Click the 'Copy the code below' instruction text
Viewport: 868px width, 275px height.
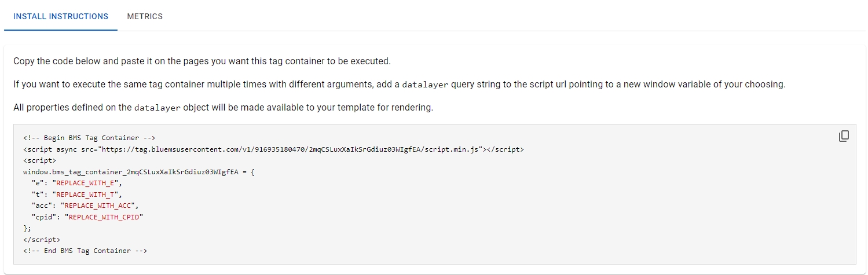[202, 61]
